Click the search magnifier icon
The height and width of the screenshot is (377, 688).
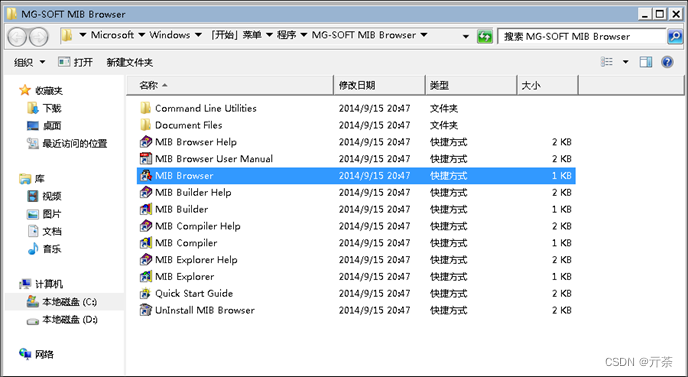[675, 36]
